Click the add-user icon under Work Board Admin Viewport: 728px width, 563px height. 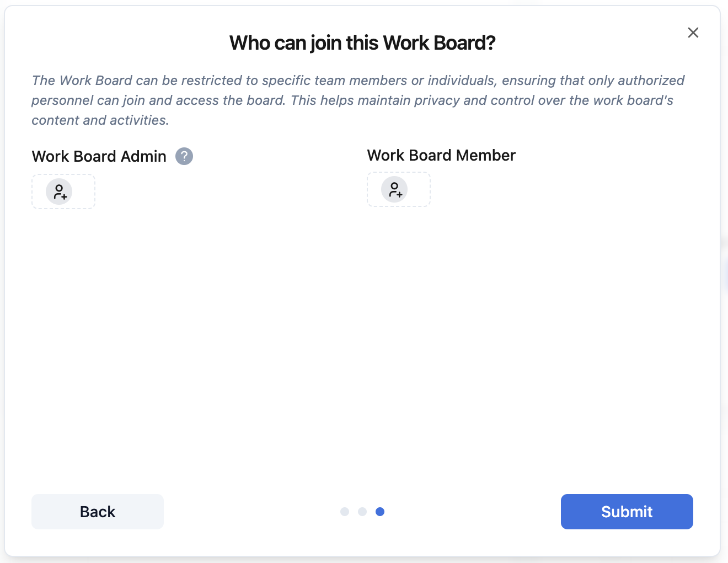coord(59,192)
